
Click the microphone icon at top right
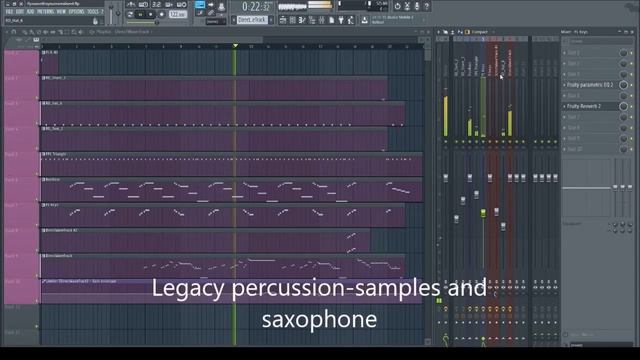coord(417,6)
